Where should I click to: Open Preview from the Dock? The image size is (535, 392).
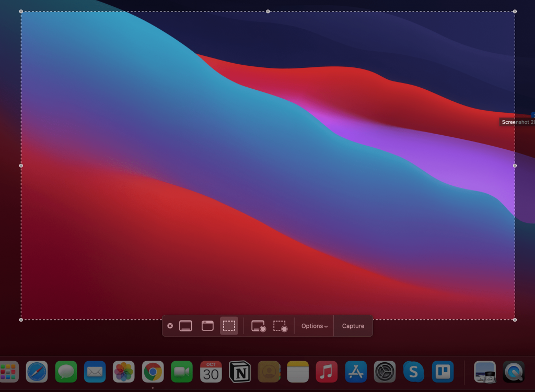tap(485, 372)
